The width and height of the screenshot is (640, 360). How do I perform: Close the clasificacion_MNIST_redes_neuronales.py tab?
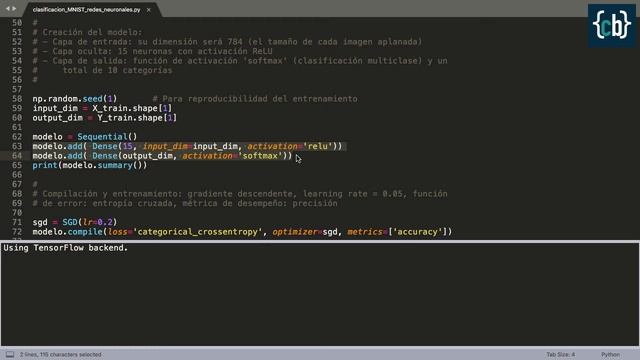149,10
